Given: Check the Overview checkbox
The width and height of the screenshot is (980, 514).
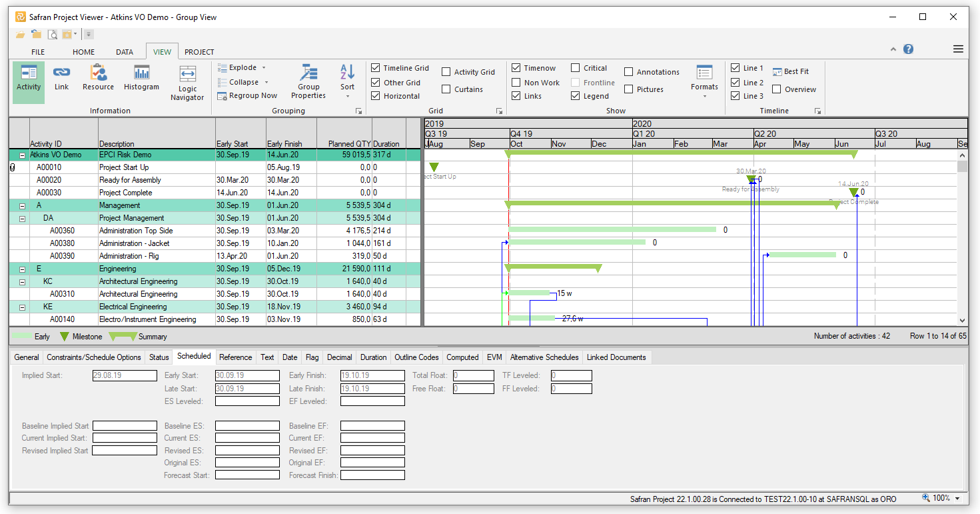Looking at the screenshot, I should (777, 89).
